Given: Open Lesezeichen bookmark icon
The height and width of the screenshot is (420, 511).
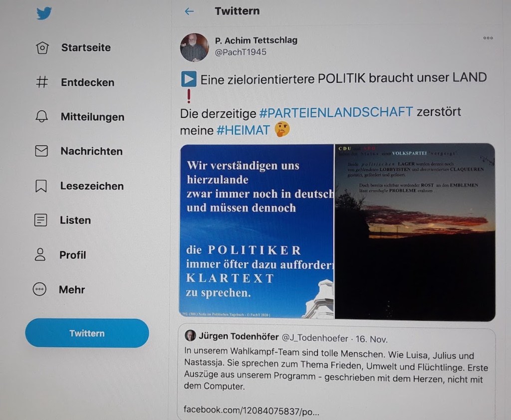Looking at the screenshot, I should pos(41,186).
